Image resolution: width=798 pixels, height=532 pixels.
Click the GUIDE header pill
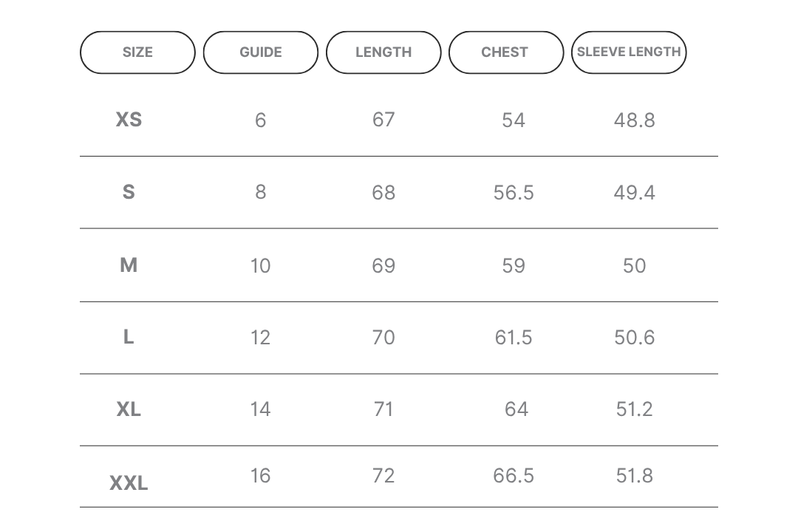(x=261, y=52)
